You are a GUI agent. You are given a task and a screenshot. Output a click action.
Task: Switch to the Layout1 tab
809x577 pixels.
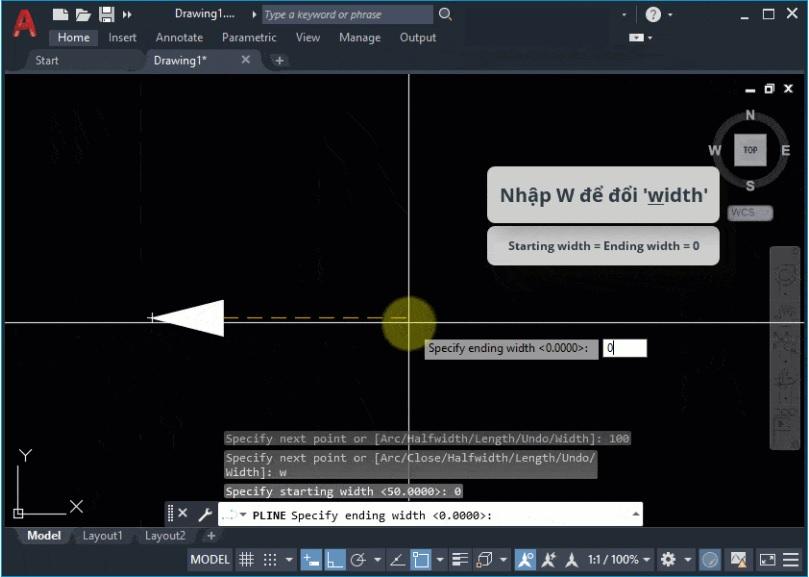coord(103,536)
